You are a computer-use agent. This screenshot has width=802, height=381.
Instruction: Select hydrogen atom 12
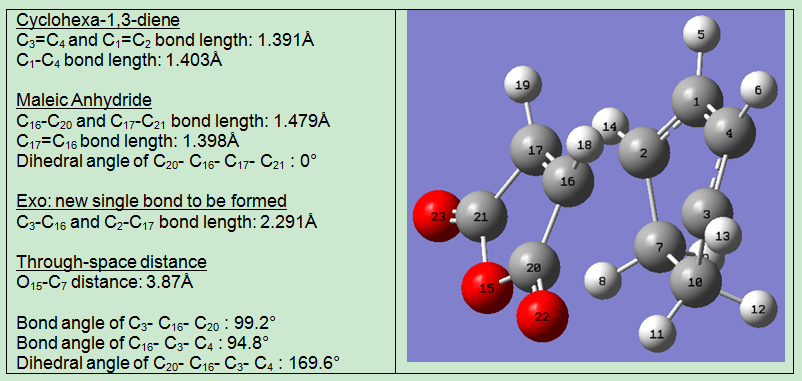click(x=759, y=309)
